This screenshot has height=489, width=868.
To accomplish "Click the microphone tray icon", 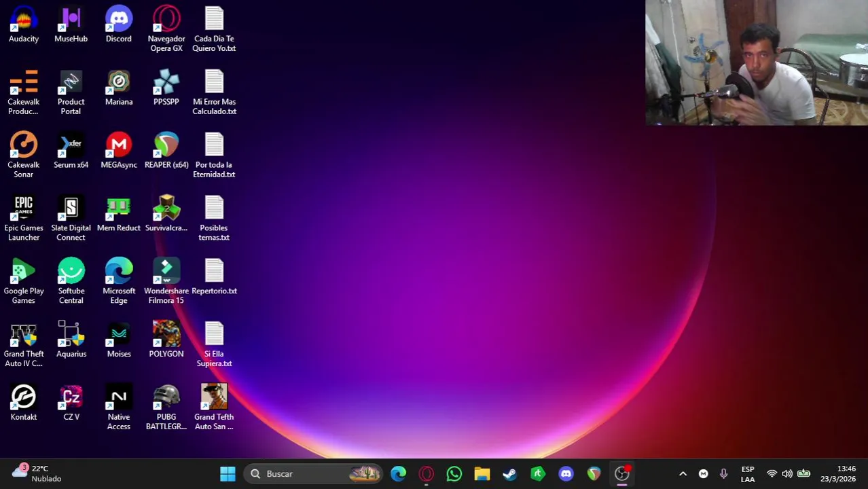I will [723, 473].
